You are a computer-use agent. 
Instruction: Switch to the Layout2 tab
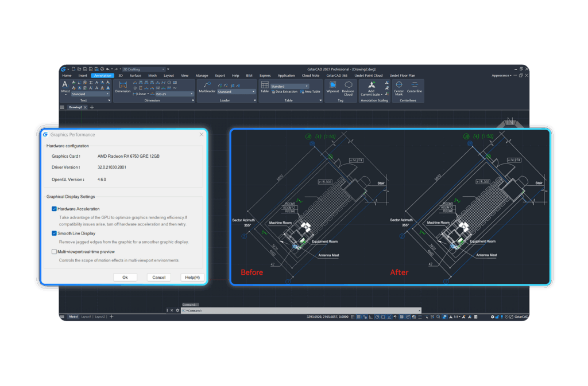[100, 317]
